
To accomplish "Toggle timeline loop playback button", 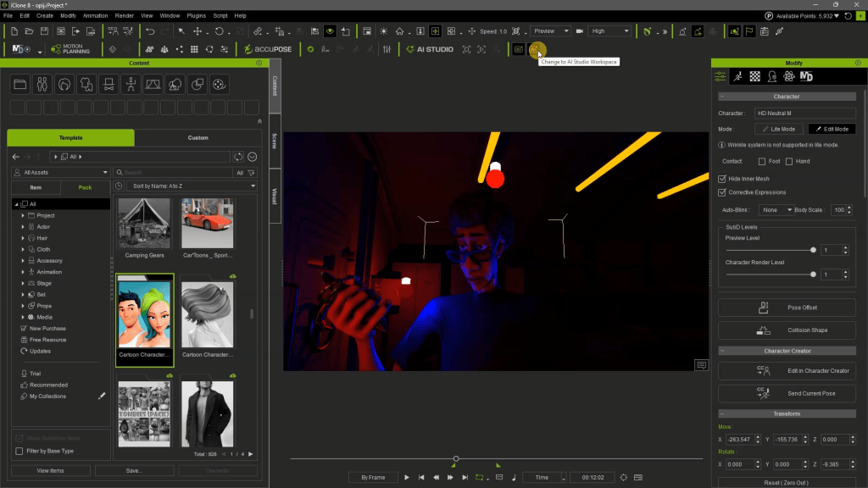I will pyautogui.click(x=480, y=478).
